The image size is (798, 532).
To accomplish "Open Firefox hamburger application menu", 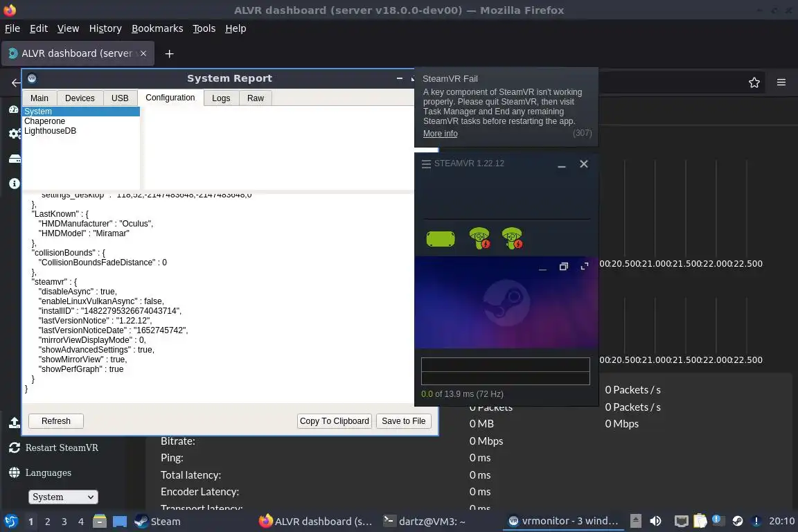I will (x=781, y=82).
